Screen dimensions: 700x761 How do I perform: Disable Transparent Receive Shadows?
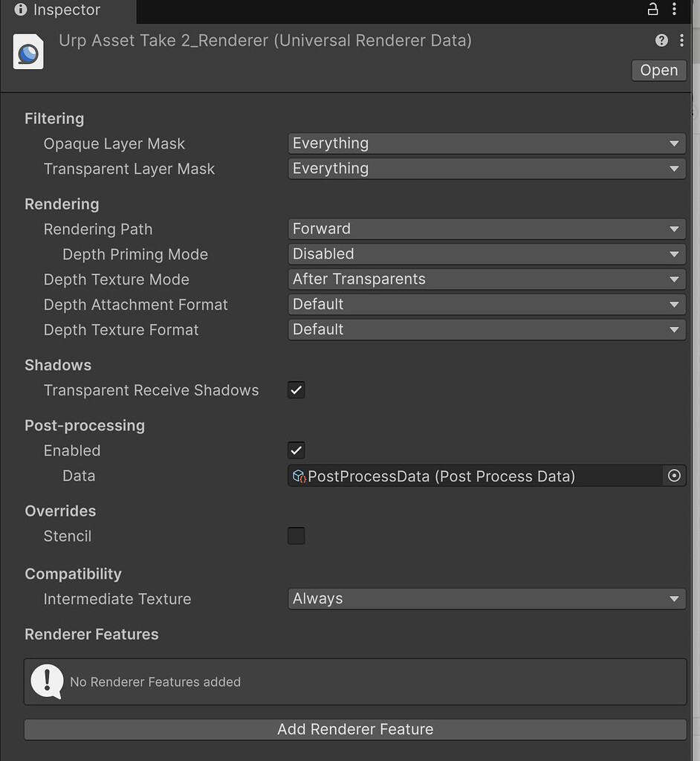tap(296, 389)
